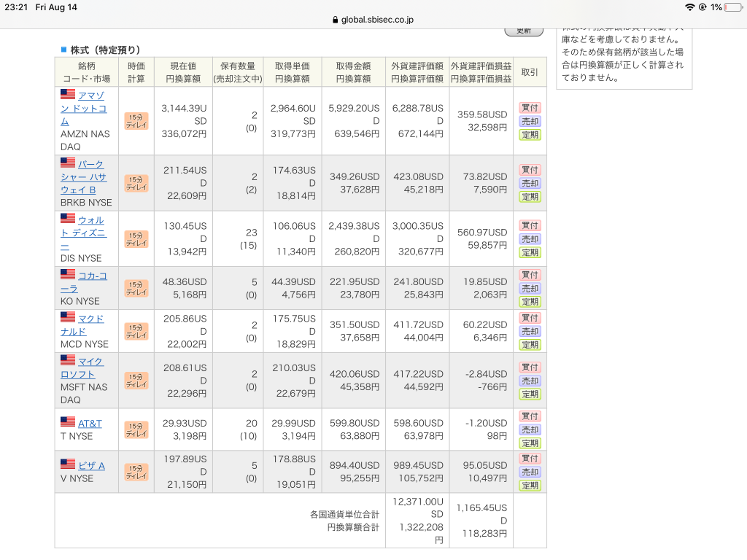Tap 買付 in the Berkshire Hathaway row
Image resolution: width=747 pixels, height=560 pixels.
pos(530,169)
